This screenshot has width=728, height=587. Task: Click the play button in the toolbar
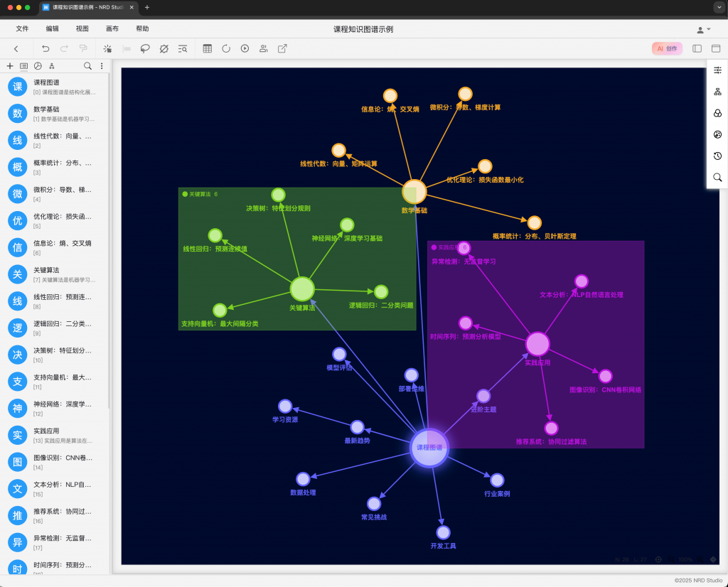[x=245, y=48]
